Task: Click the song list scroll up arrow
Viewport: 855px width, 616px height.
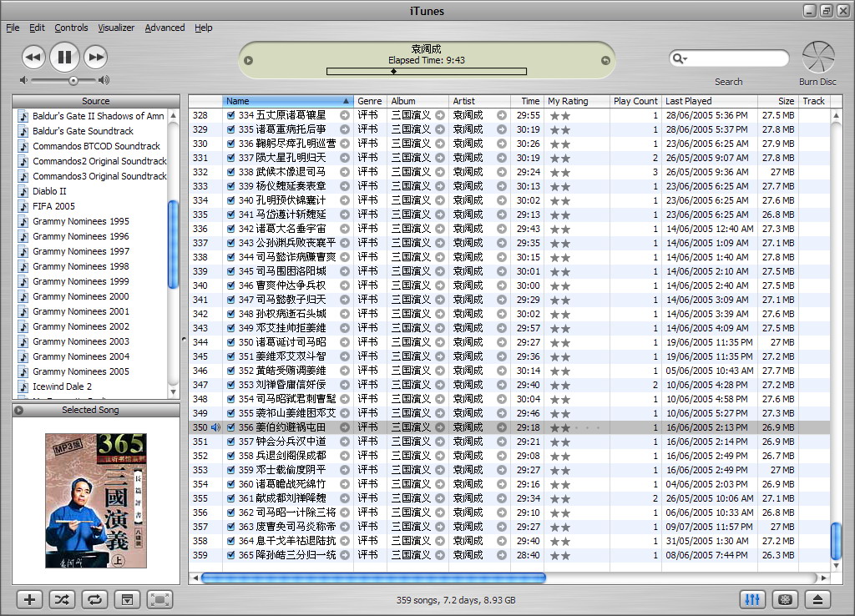Action: [x=836, y=115]
